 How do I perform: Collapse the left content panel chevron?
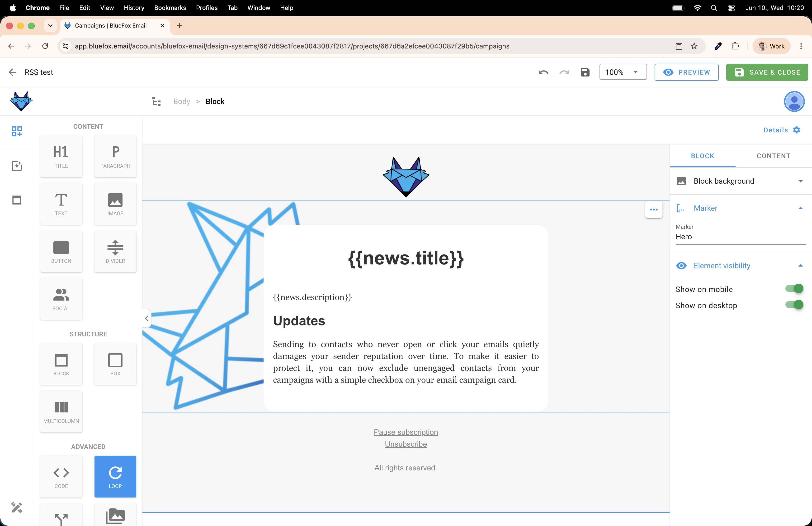147,318
